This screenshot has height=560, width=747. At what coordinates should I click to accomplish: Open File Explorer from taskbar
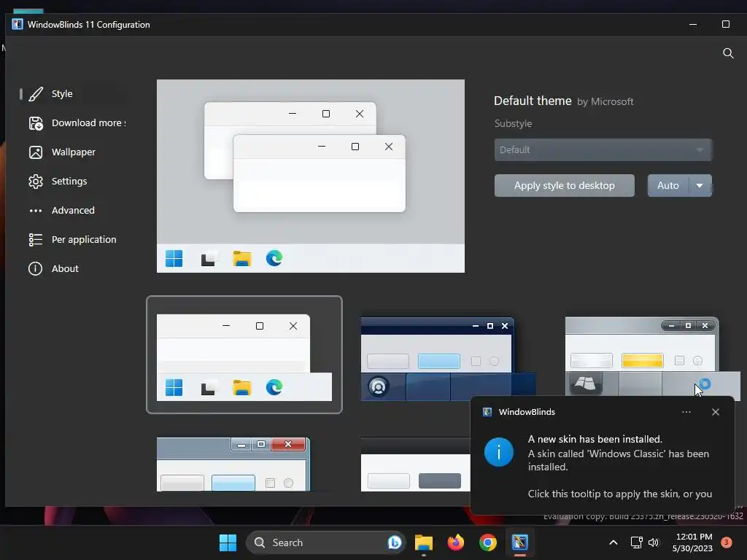tap(424, 542)
